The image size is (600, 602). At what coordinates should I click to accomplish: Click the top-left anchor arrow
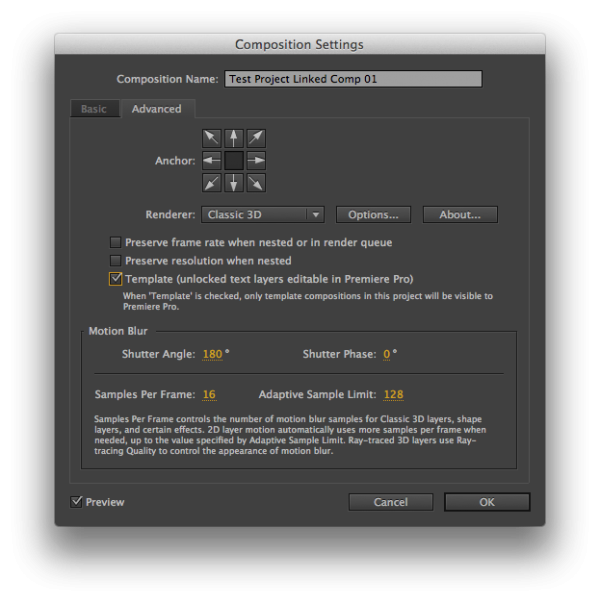[x=211, y=138]
